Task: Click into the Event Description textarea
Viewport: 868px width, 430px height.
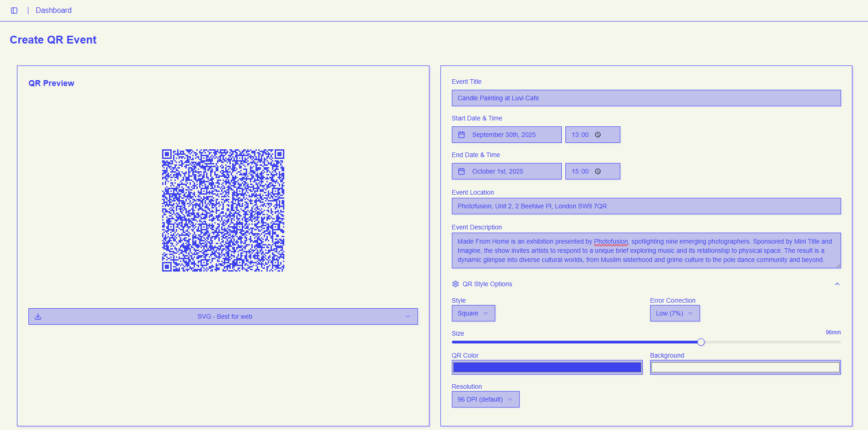Action: pos(646,250)
